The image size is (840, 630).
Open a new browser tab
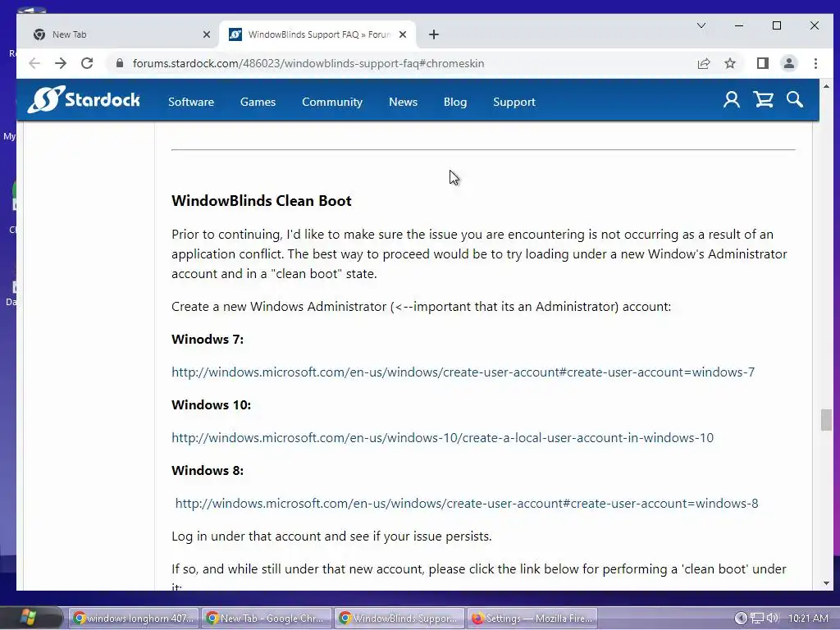(x=434, y=34)
